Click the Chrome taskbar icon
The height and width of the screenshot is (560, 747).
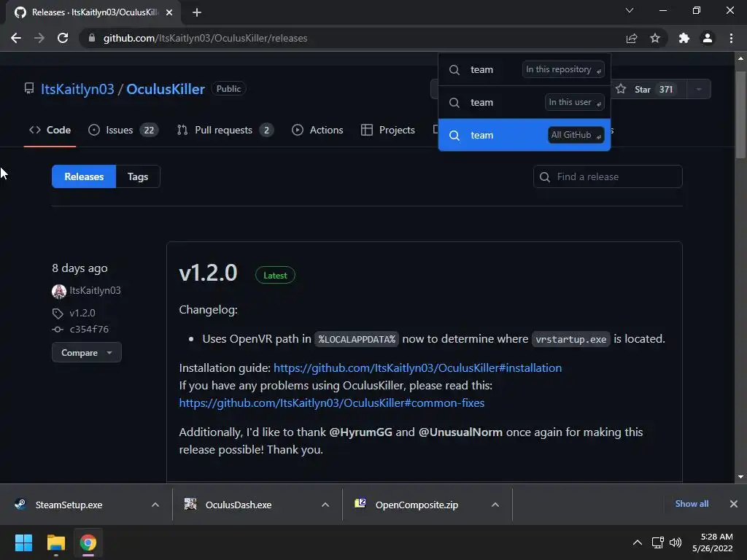click(88, 542)
